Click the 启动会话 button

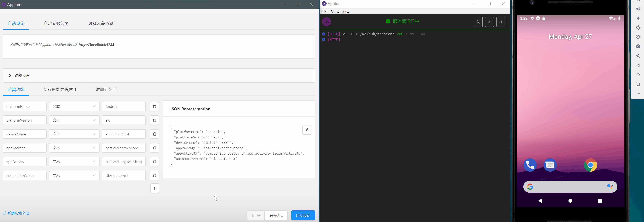pyautogui.click(x=303, y=215)
